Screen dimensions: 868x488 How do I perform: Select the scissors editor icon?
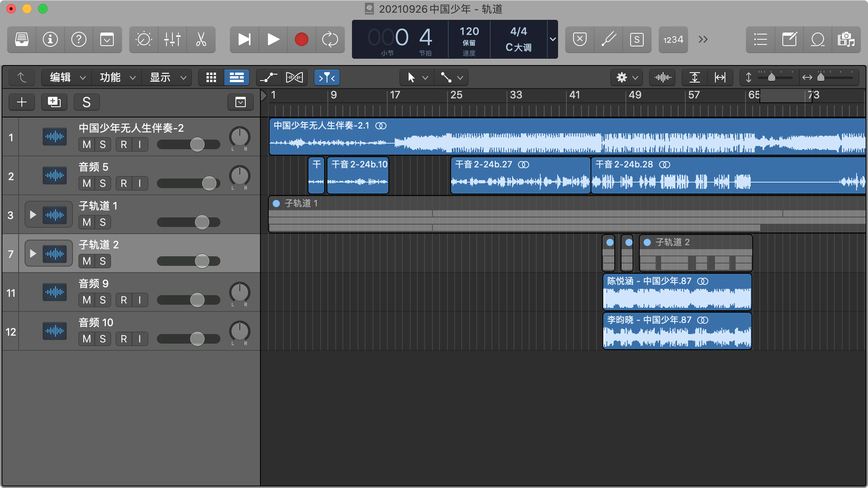click(x=201, y=39)
